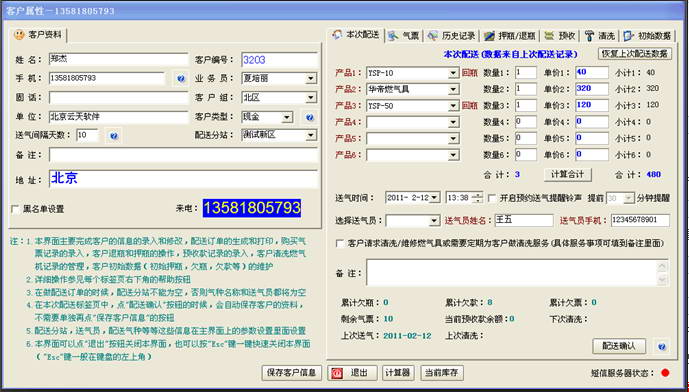Expand the empty 产品5 dropdown
Viewport: 689px width, 392px height.
453,139
